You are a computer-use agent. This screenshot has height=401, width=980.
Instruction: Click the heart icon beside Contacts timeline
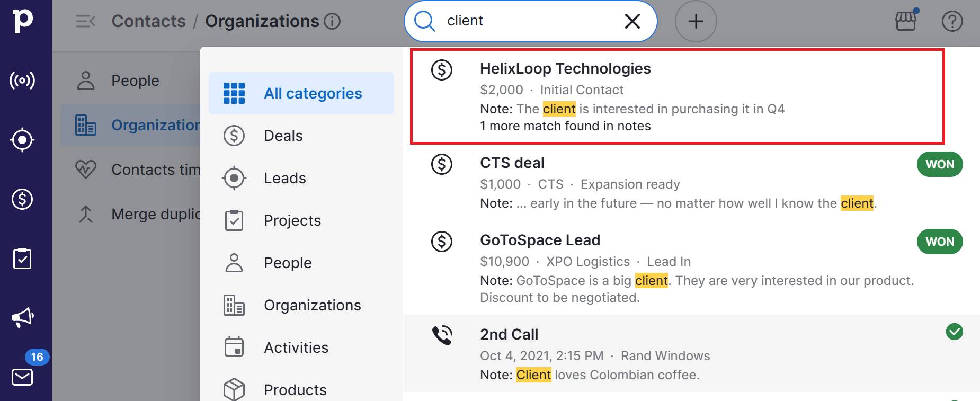click(86, 170)
